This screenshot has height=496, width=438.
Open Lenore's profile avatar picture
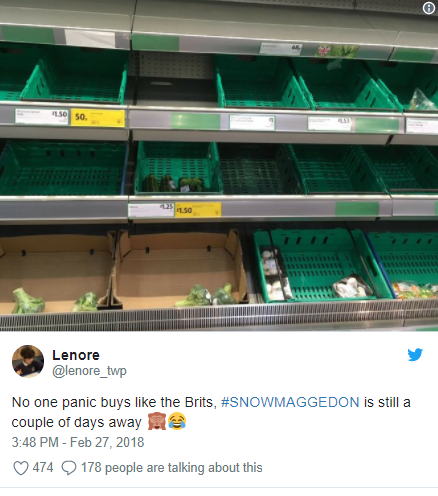click(28, 361)
